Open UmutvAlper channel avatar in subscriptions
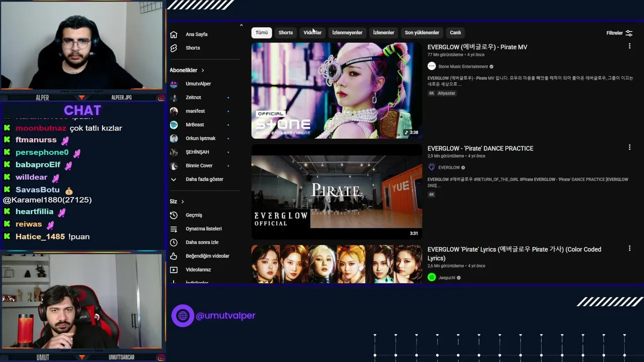 pyautogui.click(x=174, y=84)
